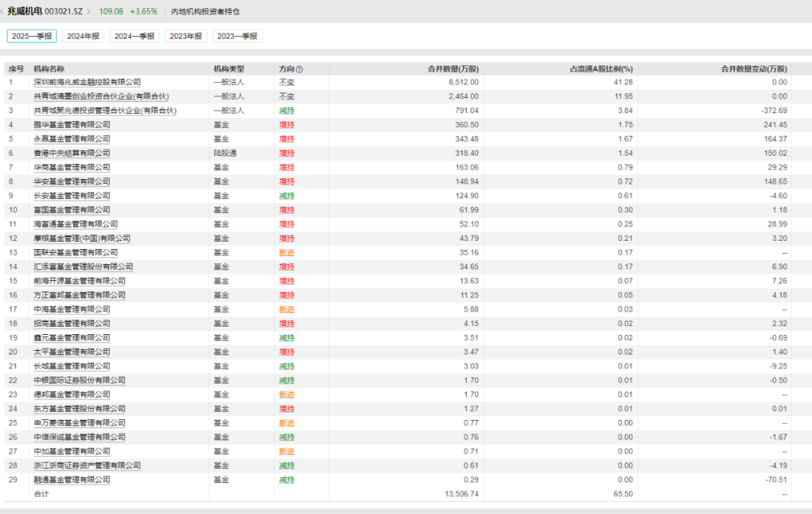
Task: Open the 2024一季报 report period
Action: [x=134, y=36]
